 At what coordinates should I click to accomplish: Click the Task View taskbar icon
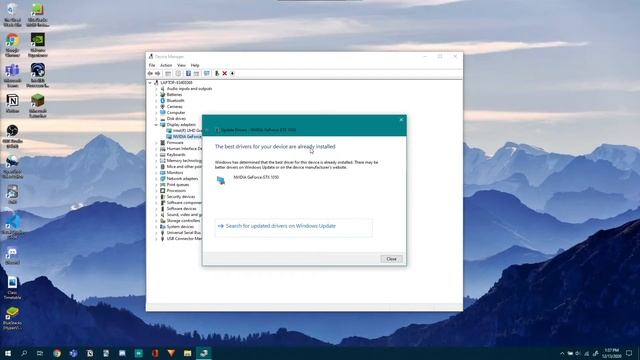pos(40,353)
